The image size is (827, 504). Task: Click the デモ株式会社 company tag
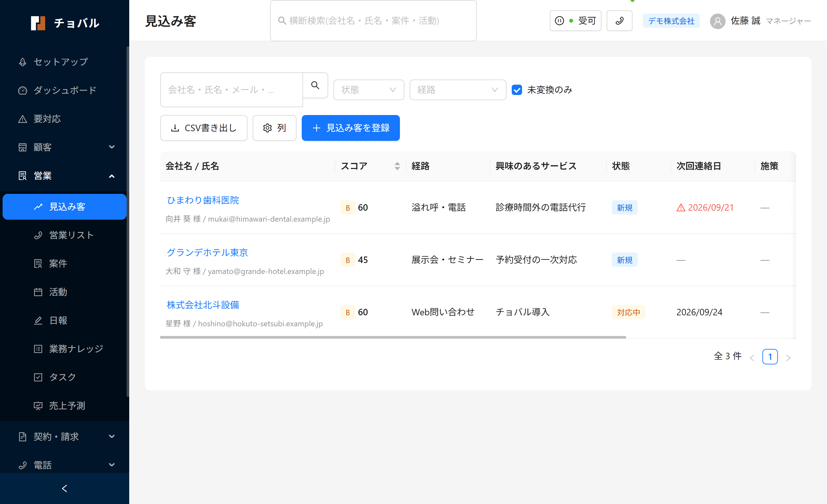pos(671,21)
